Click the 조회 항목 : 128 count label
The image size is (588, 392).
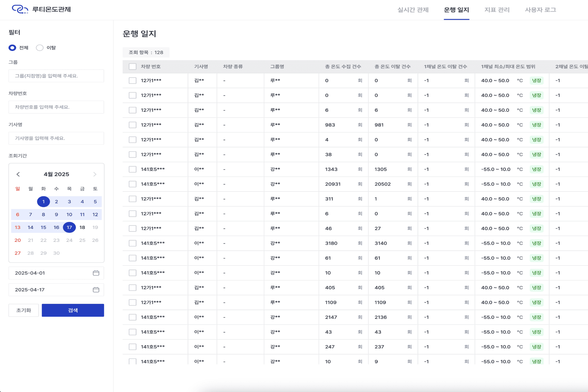tap(146, 53)
